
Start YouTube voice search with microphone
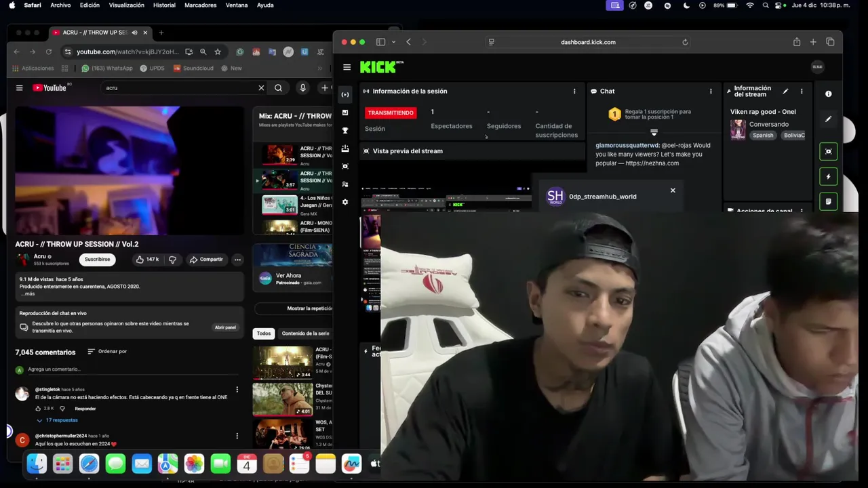302,87
